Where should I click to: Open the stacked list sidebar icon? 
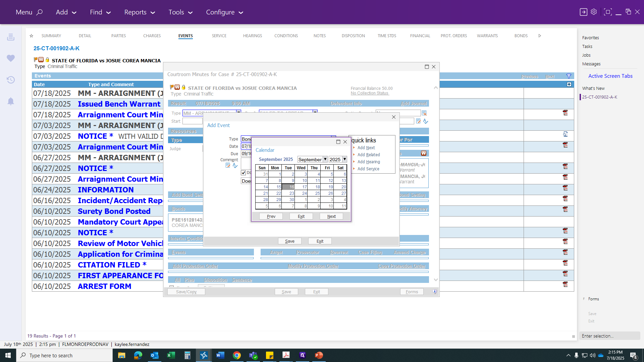(11, 37)
